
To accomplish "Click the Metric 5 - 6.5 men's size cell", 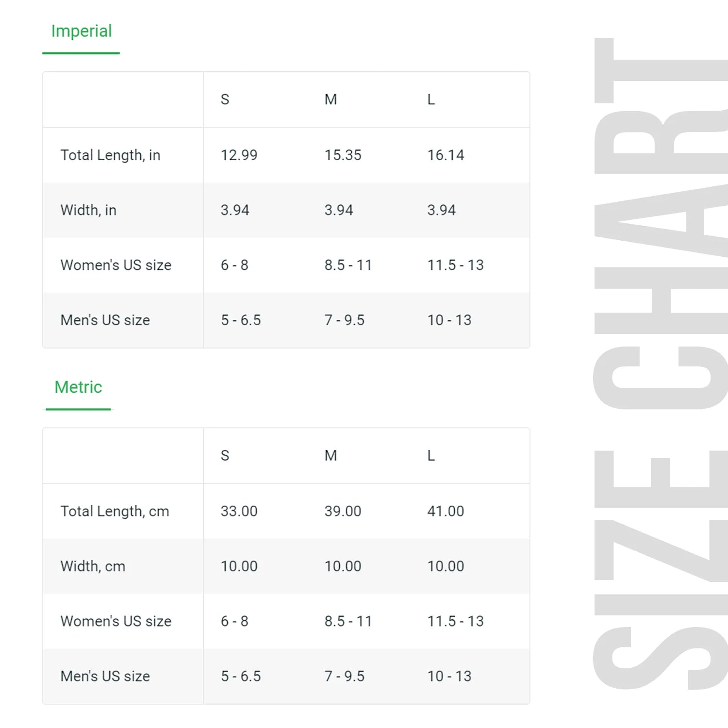I will click(x=241, y=676).
